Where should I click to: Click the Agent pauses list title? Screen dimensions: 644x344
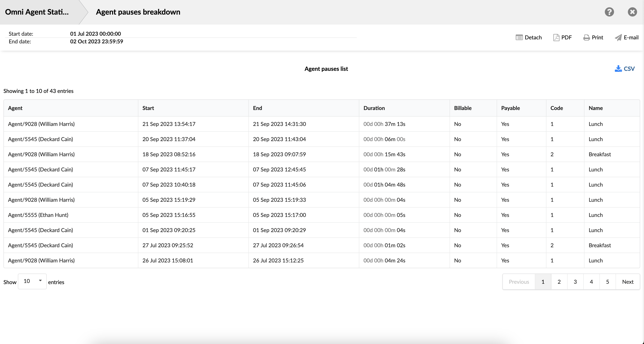coord(326,69)
